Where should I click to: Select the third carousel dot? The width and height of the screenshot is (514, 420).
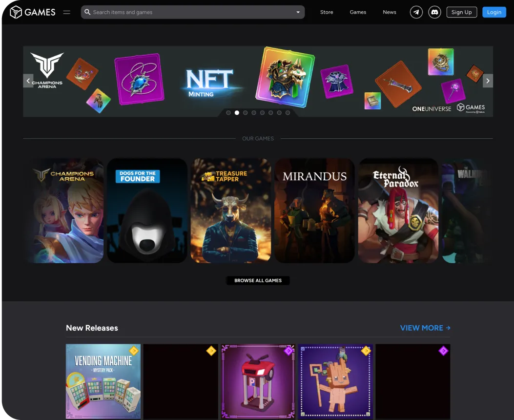[245, 112]
